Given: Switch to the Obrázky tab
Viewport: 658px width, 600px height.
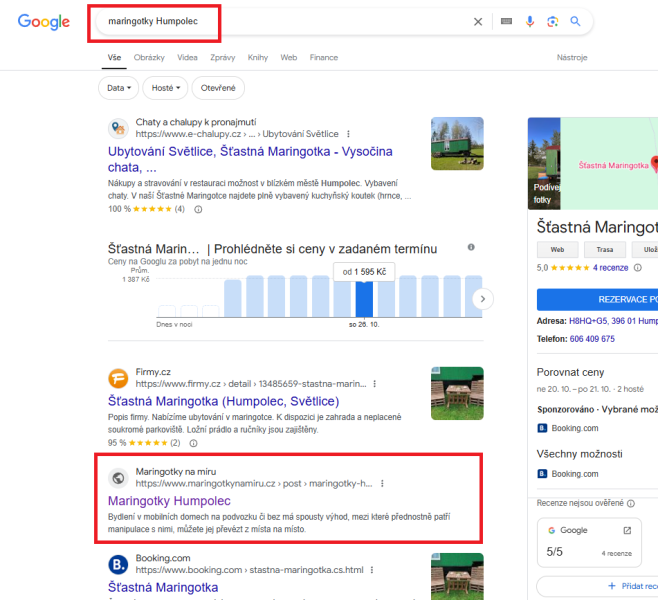Looking at the screenshot, I should coord(149,57).
